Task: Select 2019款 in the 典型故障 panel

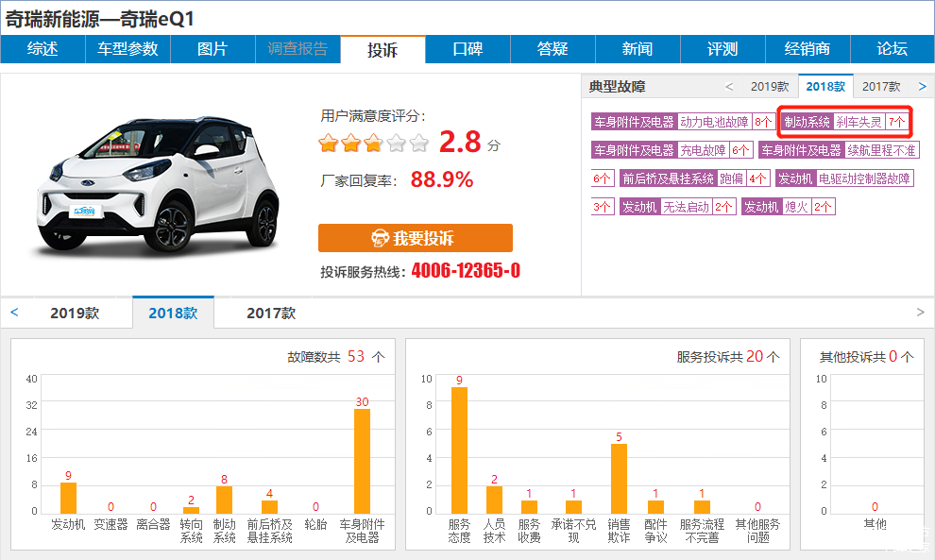Action: tap(770, 87)
